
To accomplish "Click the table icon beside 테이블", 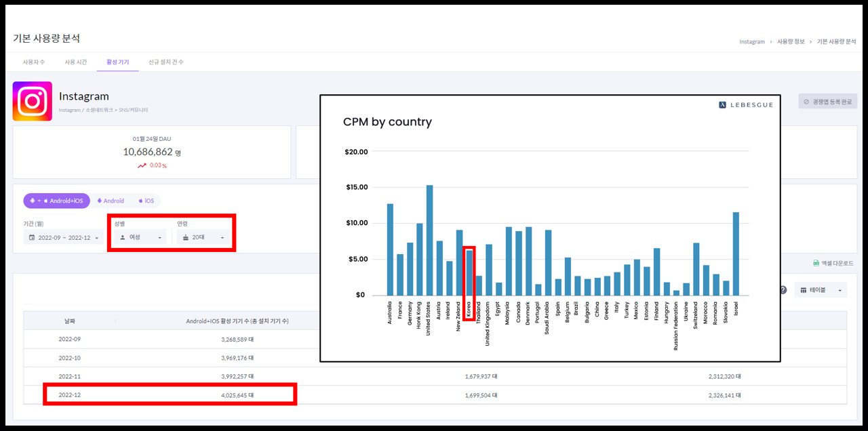I will [804, 290].
